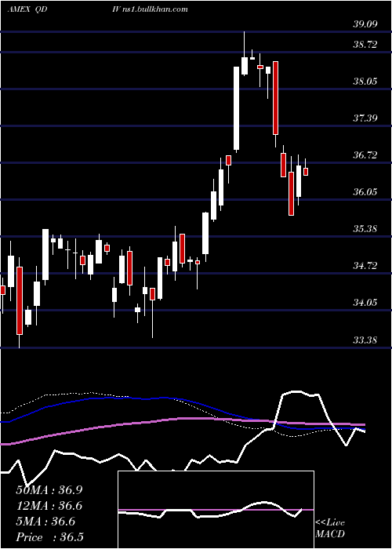Click the IV ns1.bullkhan.com header text
Screen dimensions: 392x549
pyautogui.click(x=151, y=9)
